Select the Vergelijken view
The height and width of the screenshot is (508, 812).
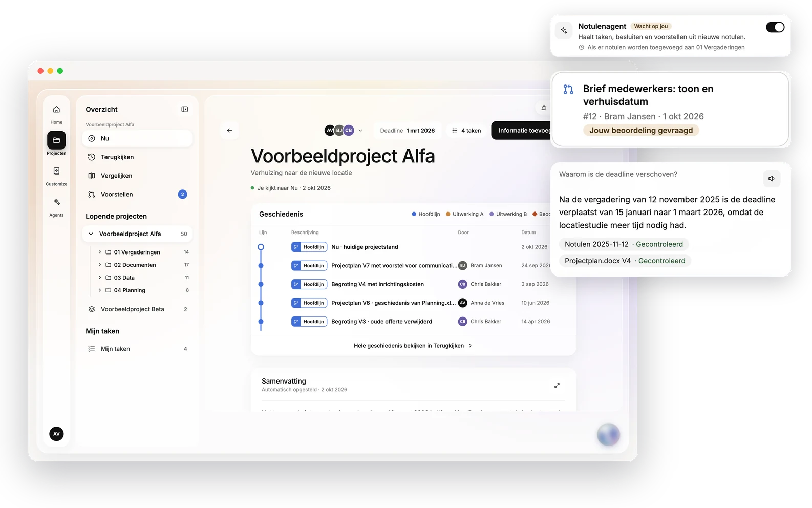tap(137, 176)
